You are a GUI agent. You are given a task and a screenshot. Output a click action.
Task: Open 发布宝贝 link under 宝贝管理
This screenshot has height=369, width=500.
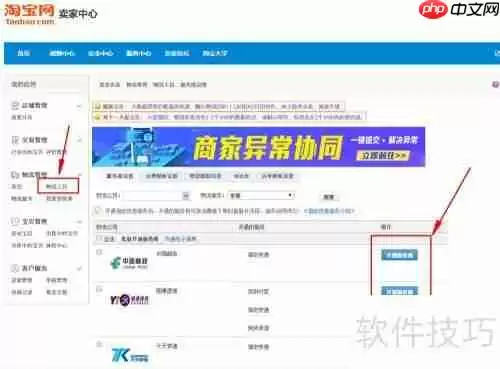coord(22,233)
